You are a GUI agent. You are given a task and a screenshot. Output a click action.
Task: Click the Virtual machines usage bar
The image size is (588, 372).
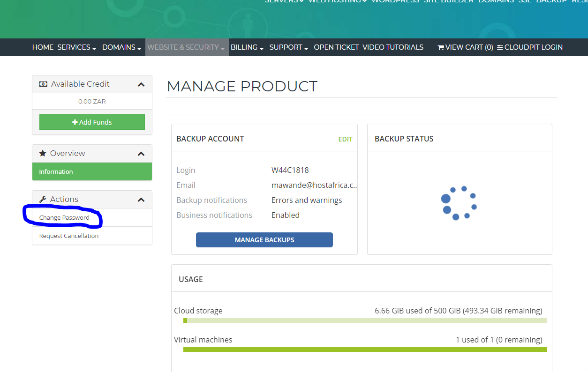click(x=365, y=350)
